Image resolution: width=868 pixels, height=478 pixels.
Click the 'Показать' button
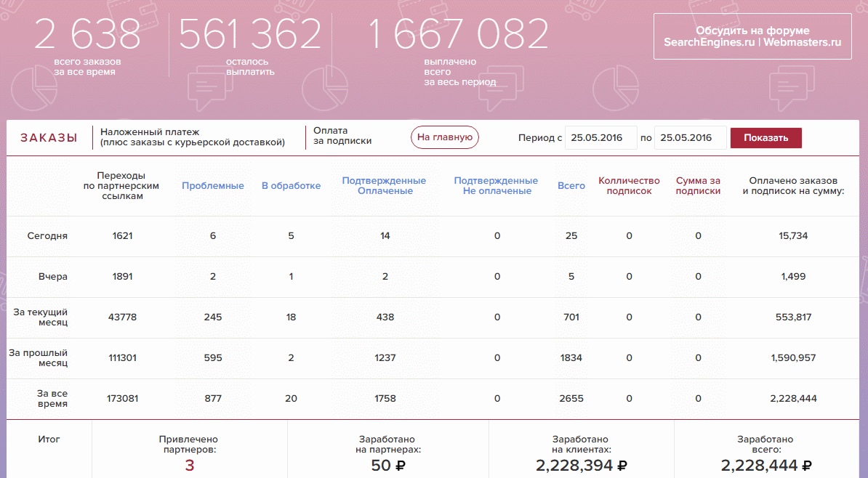(x=765, y=138)
